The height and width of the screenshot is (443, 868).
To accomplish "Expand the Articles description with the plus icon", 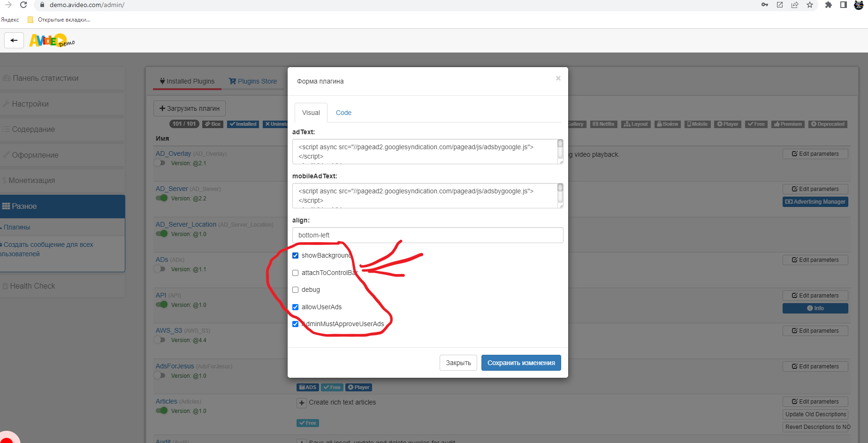I will pos(302,403).
